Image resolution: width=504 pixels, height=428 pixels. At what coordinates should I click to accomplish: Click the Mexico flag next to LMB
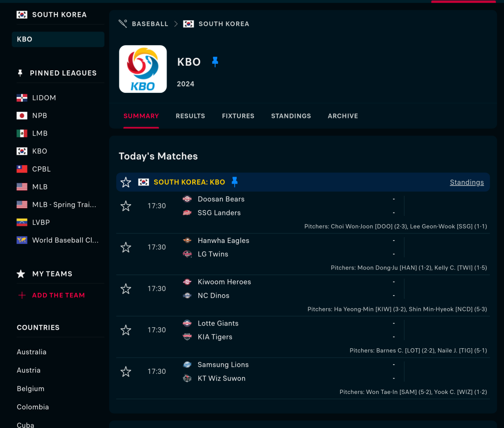tap(22, 133)
